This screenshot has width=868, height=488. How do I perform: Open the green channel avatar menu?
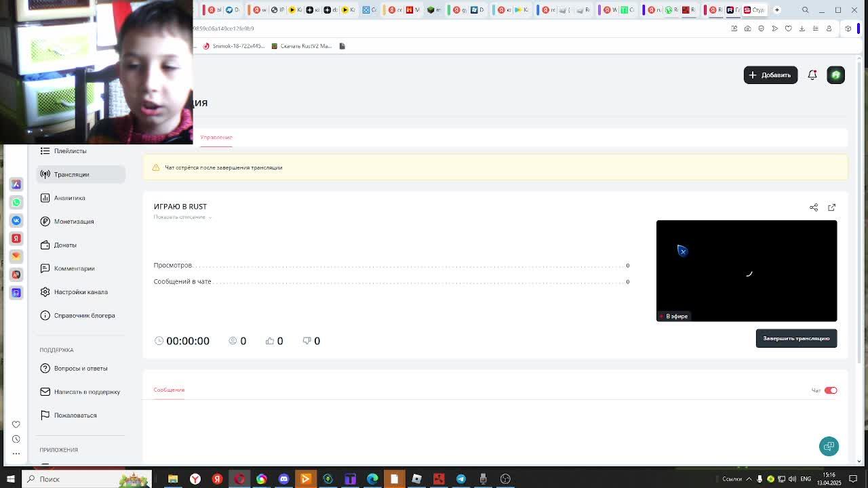835,75
